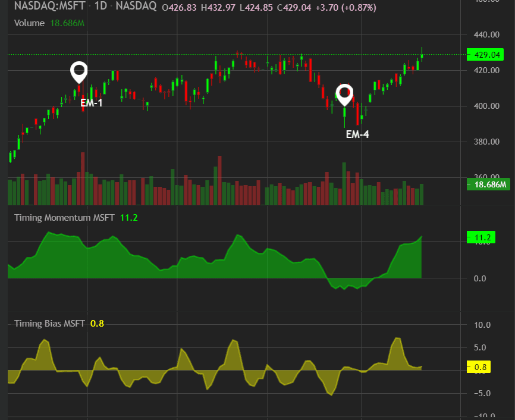Click the green 429.04 price label on axis
This screenshot has height=420, width=515.
(485, 55)
